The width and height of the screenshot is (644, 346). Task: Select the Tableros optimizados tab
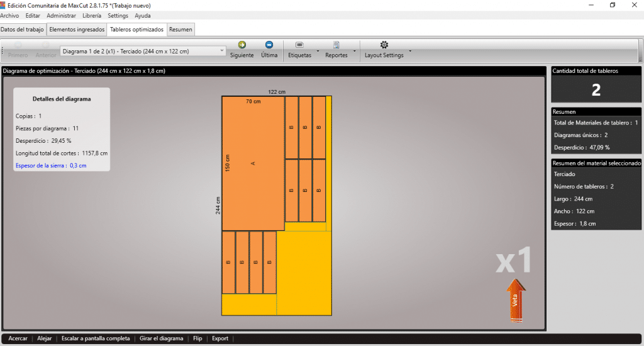click(136, 30)
